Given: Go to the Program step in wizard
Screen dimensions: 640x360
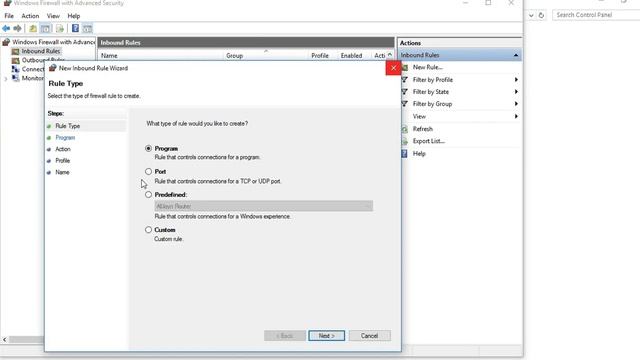Looking at the screenshot, I should pyautogui.click(x=65, y=138).
